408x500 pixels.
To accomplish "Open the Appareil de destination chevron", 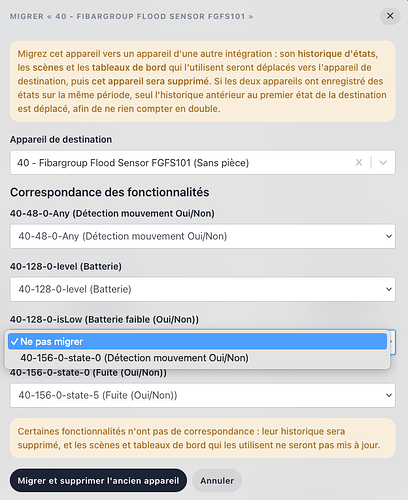I will click(383, 163).
